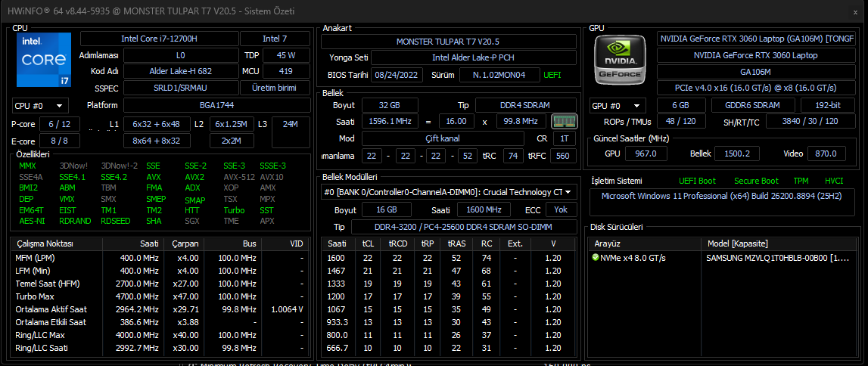The width and height of the screenshot is (868, 366).
Task: Click the P-core 6 / 12 value
Action: point(60,125)
